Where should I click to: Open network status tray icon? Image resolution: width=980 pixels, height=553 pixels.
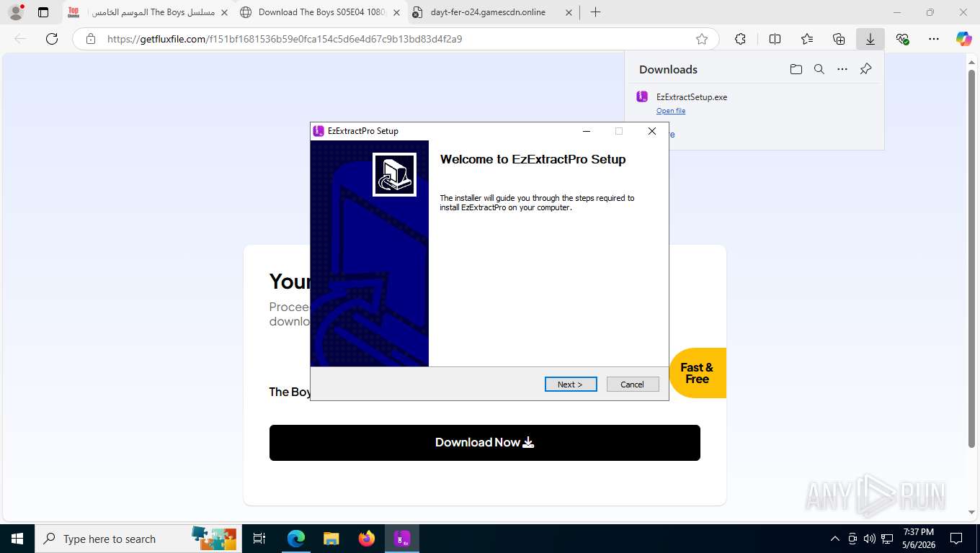[888, 539]
